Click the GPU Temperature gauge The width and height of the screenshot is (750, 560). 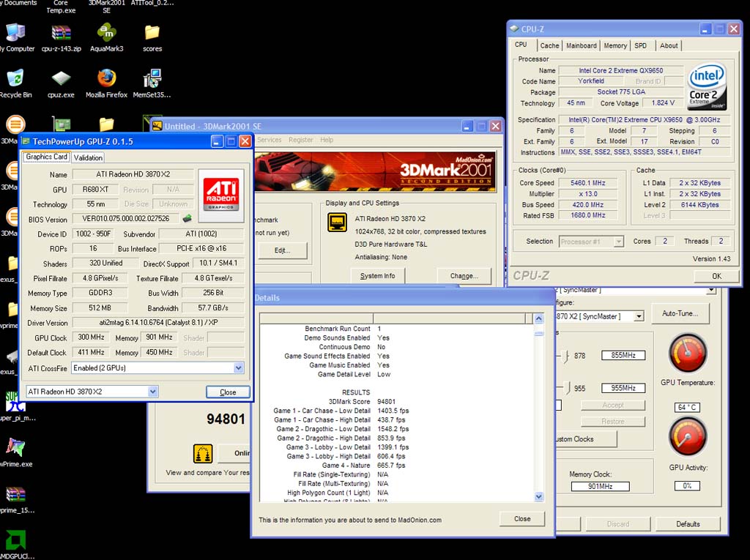pos(687,353)
